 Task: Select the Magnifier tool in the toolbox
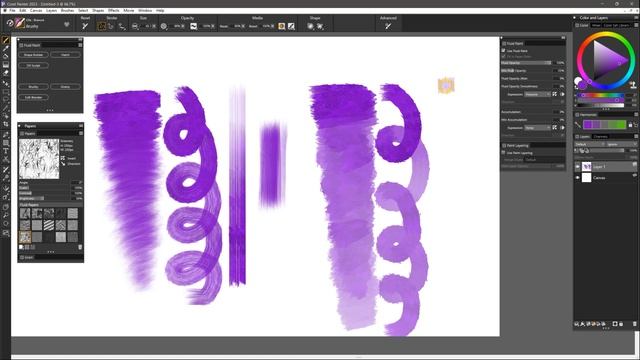pyautogui.click(x=5, y=216)
